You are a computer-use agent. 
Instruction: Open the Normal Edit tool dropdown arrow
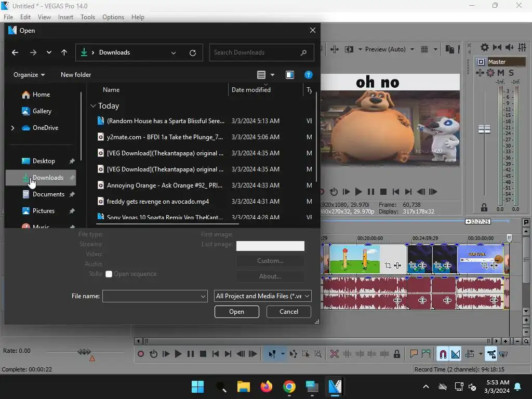tap(282, 354)
